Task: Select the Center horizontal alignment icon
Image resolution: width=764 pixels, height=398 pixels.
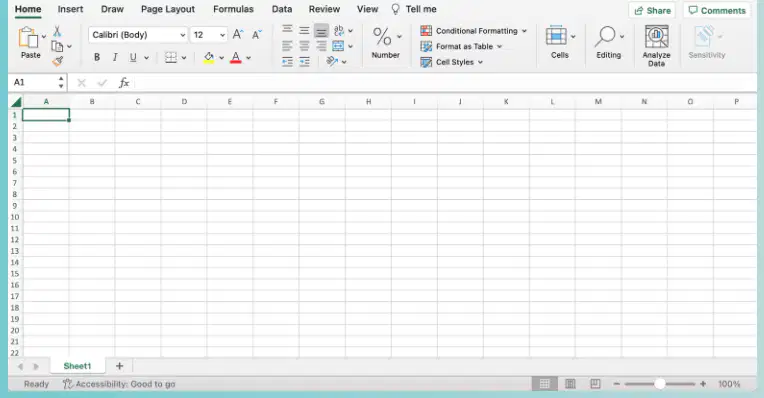Action: (304, 46)
